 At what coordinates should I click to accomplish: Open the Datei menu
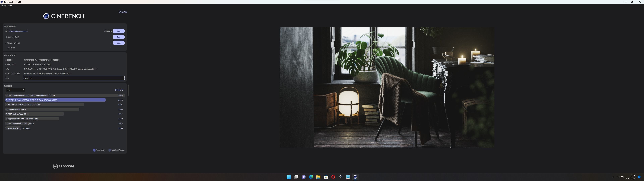[x=3, y=6]
